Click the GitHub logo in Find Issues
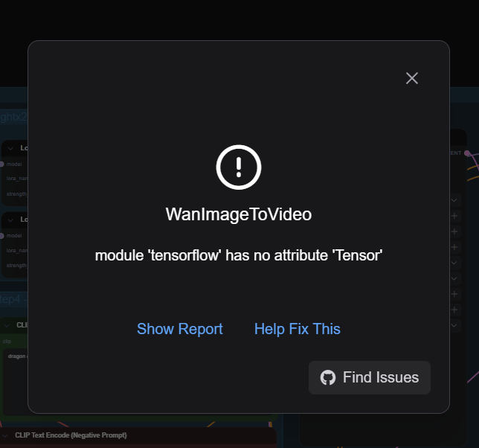The image size is (479, 448). [x=328, y=377]
